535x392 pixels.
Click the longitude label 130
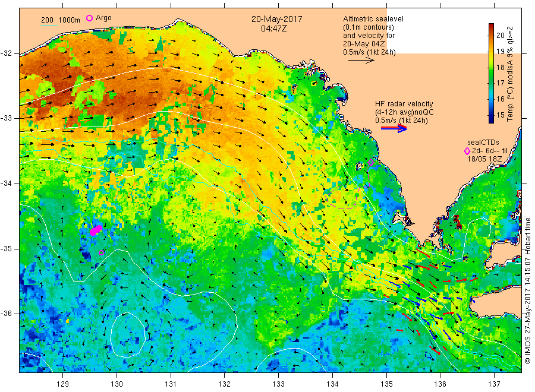[117, 384]
